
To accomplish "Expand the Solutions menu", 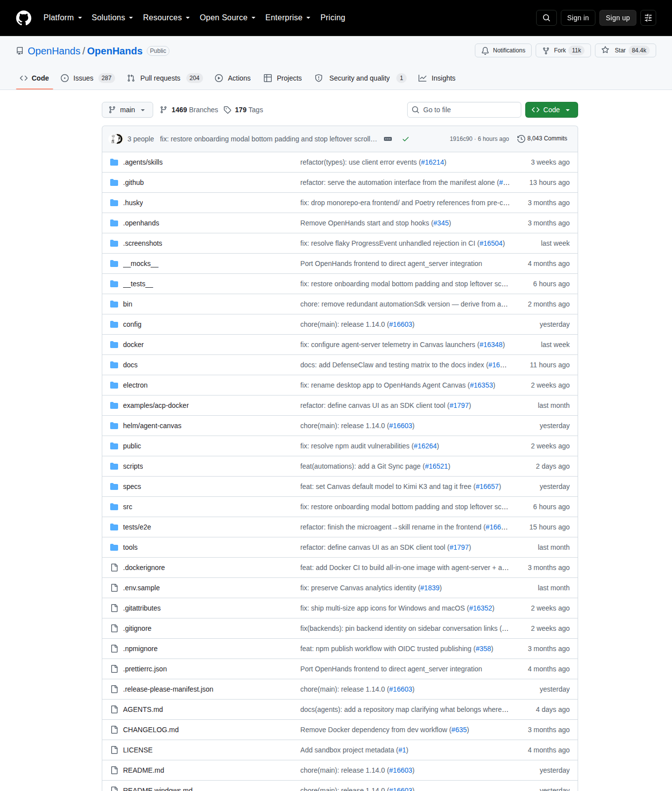I will (x=112, y=18).
